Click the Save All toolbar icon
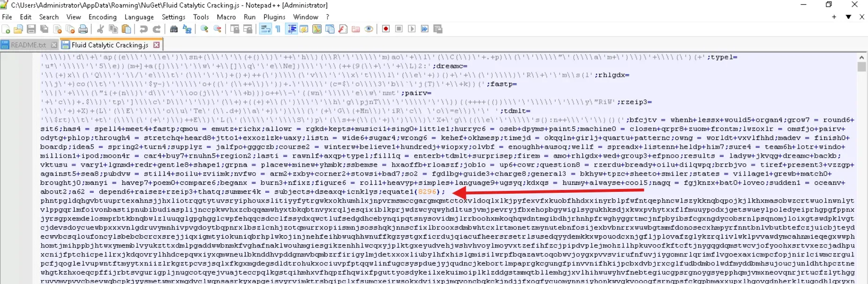This screenshot has width=868, height=284. coord(45,29)
